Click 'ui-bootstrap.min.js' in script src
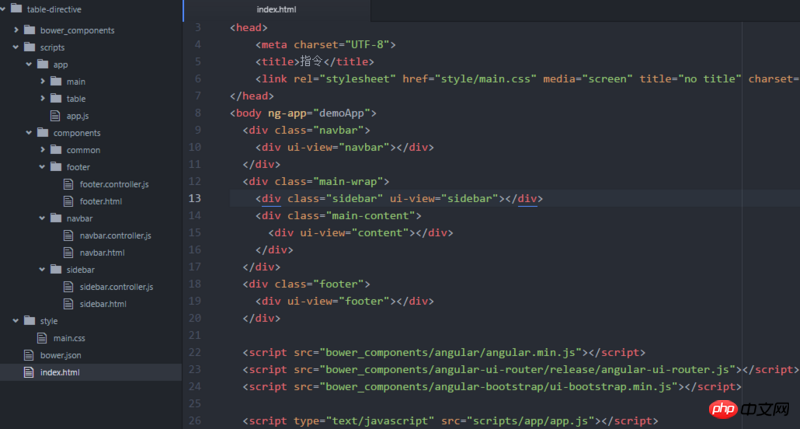 (610, 387)
